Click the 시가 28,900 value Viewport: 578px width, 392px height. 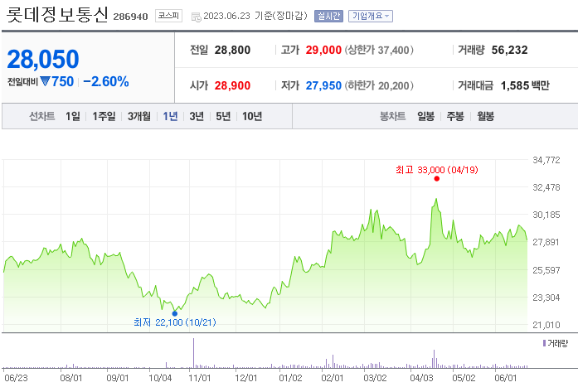coord(232,86)
